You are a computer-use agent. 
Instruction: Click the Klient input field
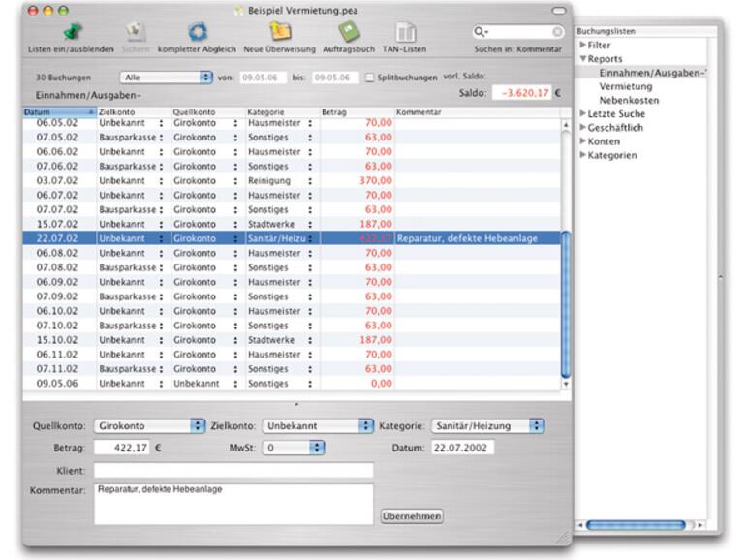pyautogui.click(x=233, y=470)
